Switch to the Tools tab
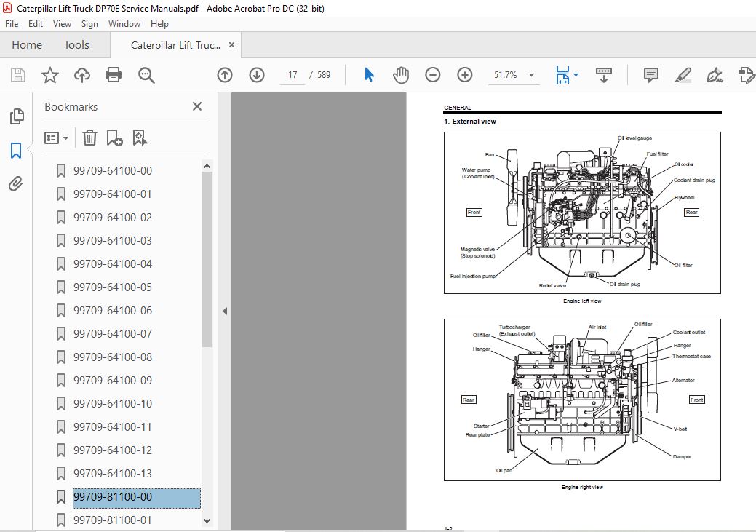 [x=76, y=45]
